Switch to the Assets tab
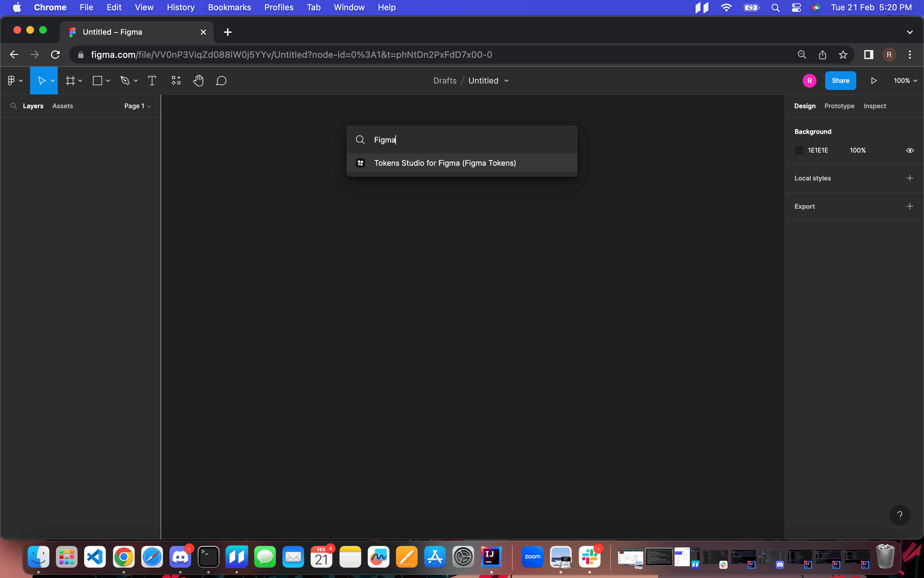This screenshot has width=924, height=578. click(63, 106)
